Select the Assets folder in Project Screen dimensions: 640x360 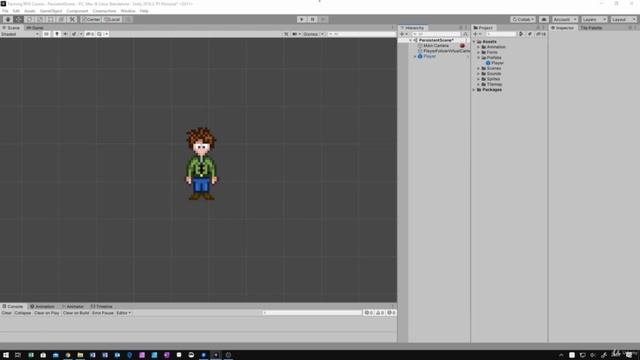(x=489, y=42)
